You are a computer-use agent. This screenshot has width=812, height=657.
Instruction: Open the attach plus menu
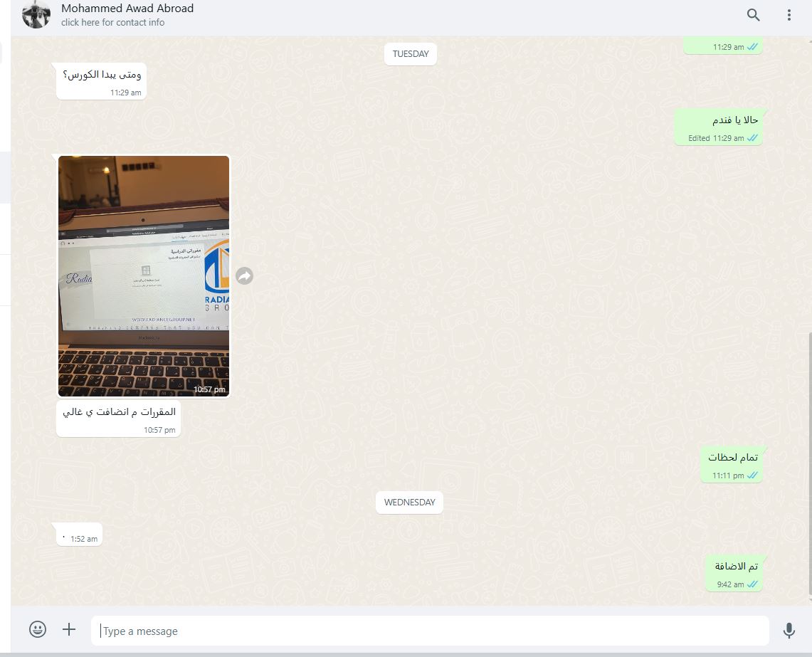[69, 629]
